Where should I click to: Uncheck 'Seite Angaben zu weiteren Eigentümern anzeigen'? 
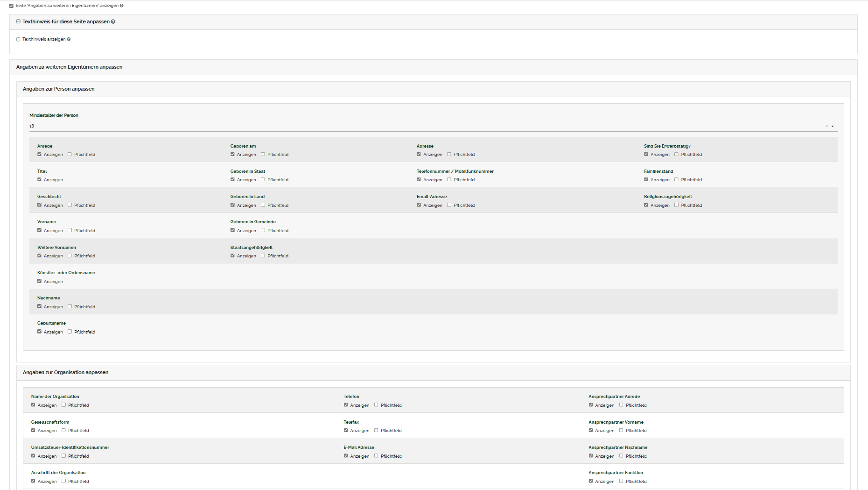[x=12, y=6]
